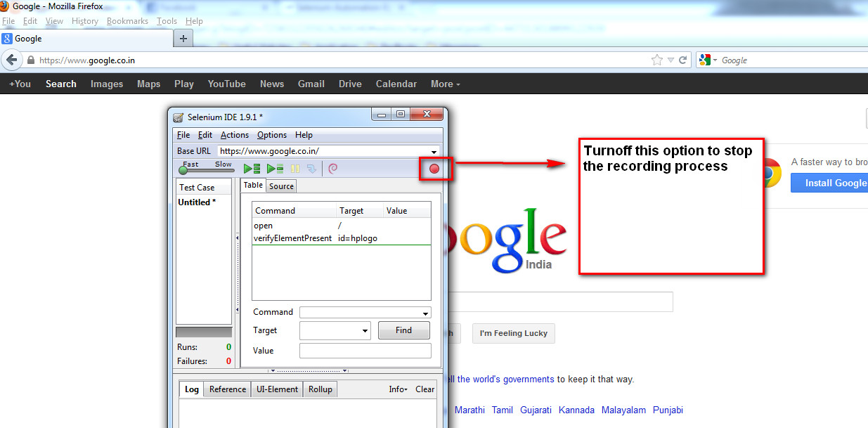Open the Base URL dropdown

(434, 150)
